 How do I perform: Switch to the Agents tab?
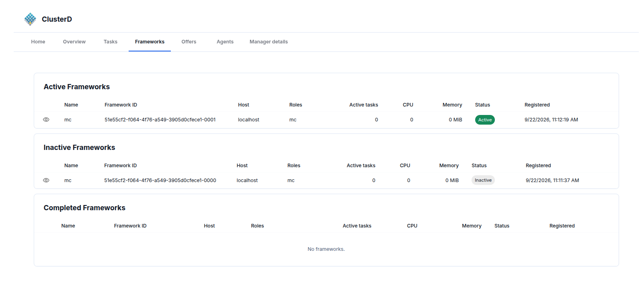225,42
